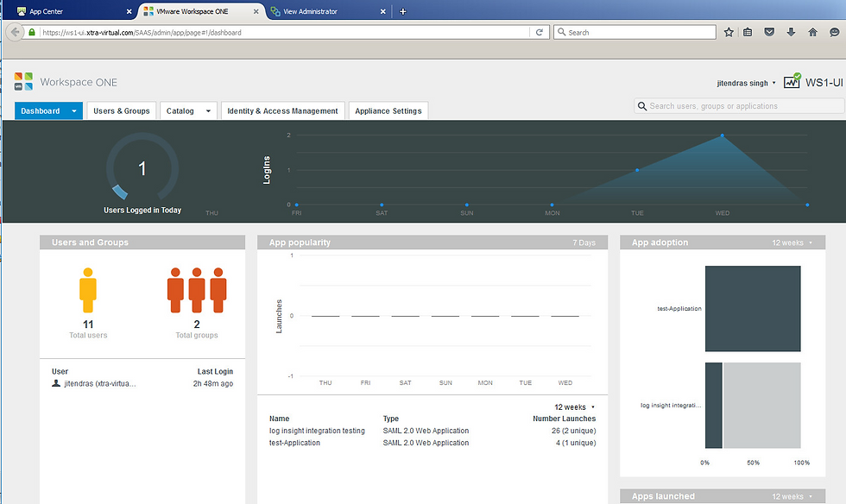Click the Name column header
846x504 pixels.
[x=279, y=419]
